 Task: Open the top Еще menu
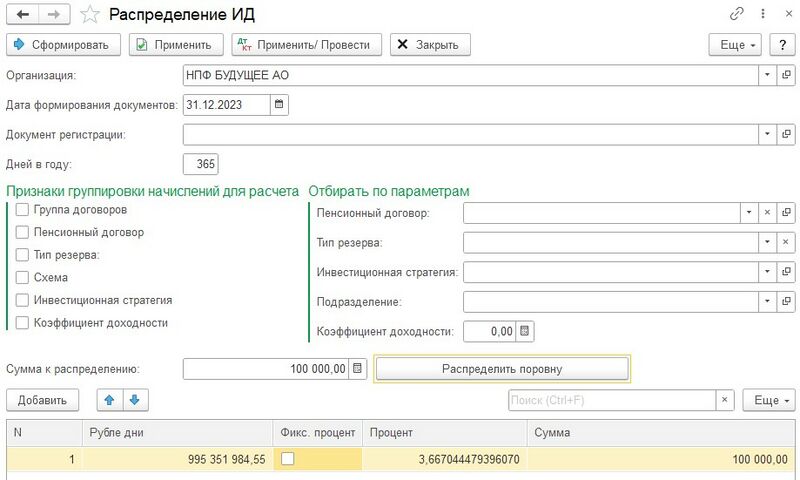pyautogui.click(x=735, y=45)
